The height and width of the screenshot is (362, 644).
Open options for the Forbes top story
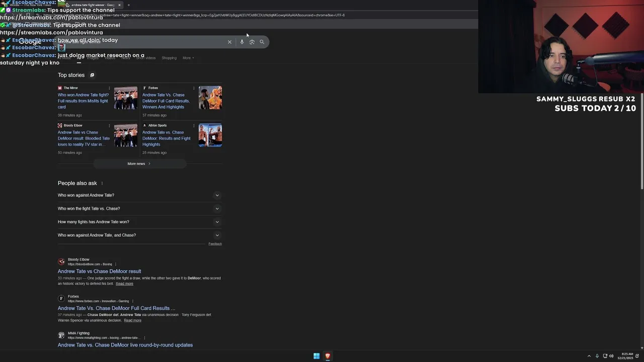tap(194, 88)
